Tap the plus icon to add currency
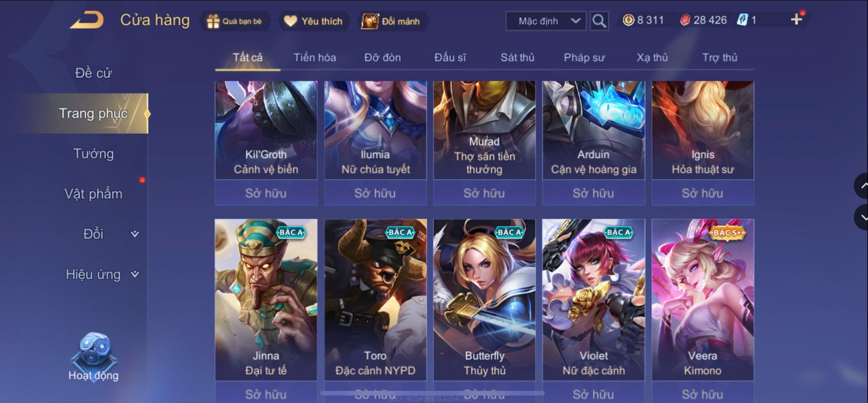Viewport: 868px width, 403px height. pos(796,19)
